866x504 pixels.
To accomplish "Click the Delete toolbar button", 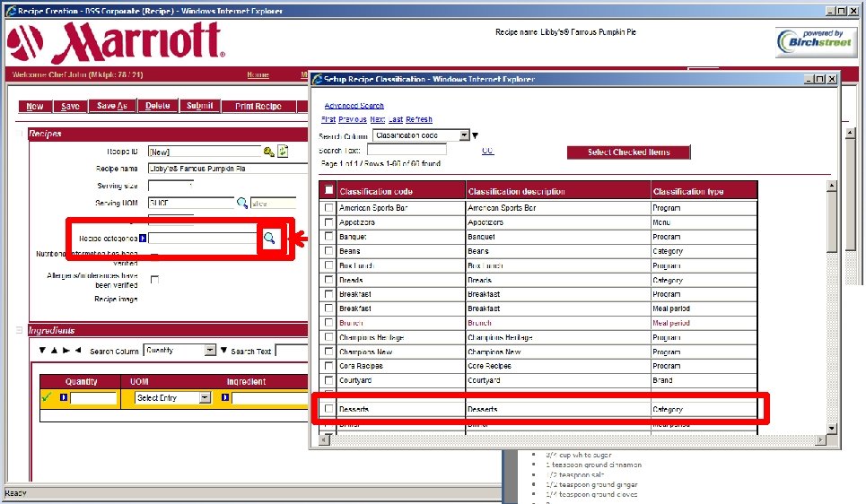I will click(157, 106).
